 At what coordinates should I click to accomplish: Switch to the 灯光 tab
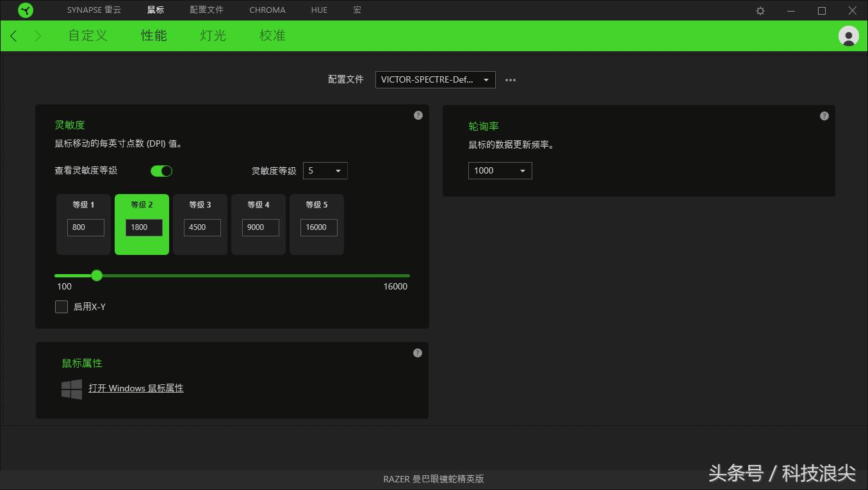point(212,36)
